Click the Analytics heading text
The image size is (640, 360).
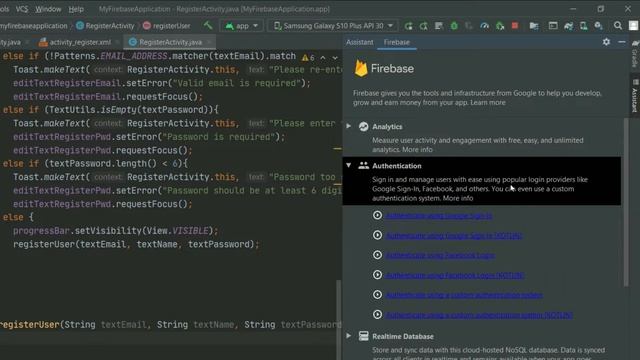(x=387, y=127)
